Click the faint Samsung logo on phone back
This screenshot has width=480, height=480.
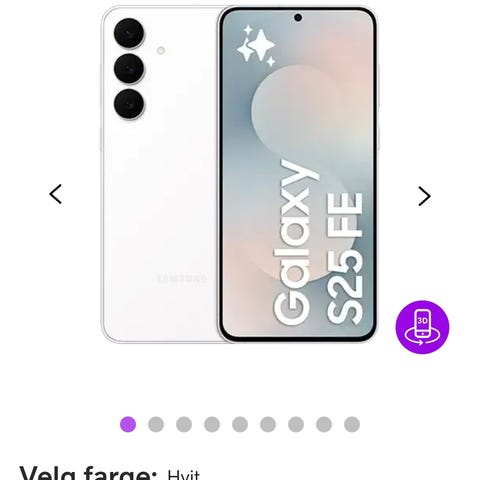(182, 278)
